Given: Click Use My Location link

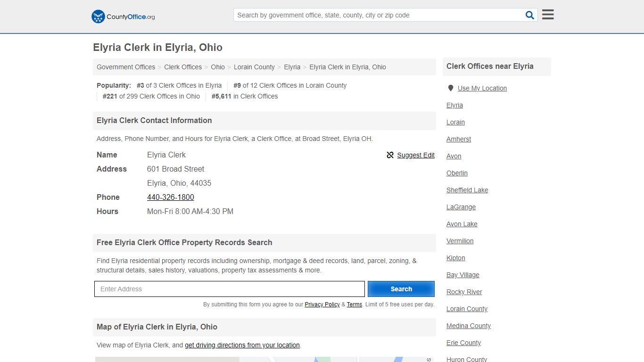Looking at the screenshot, I should point(482,88).
